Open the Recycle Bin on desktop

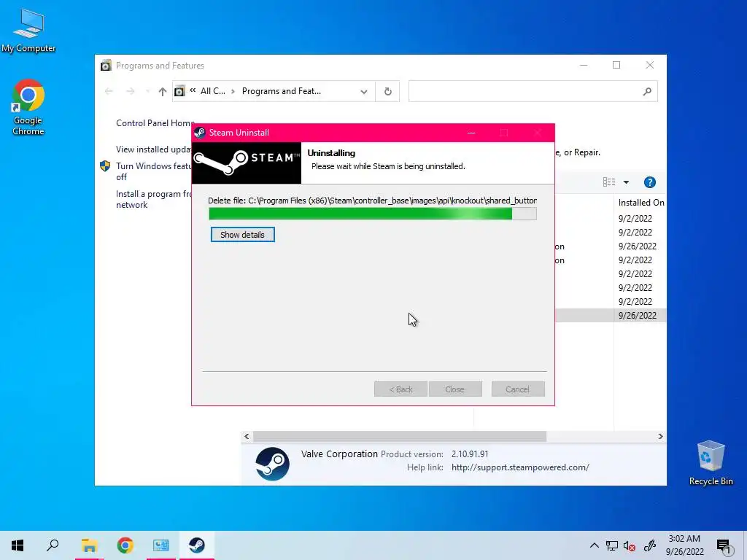[711, 463]
